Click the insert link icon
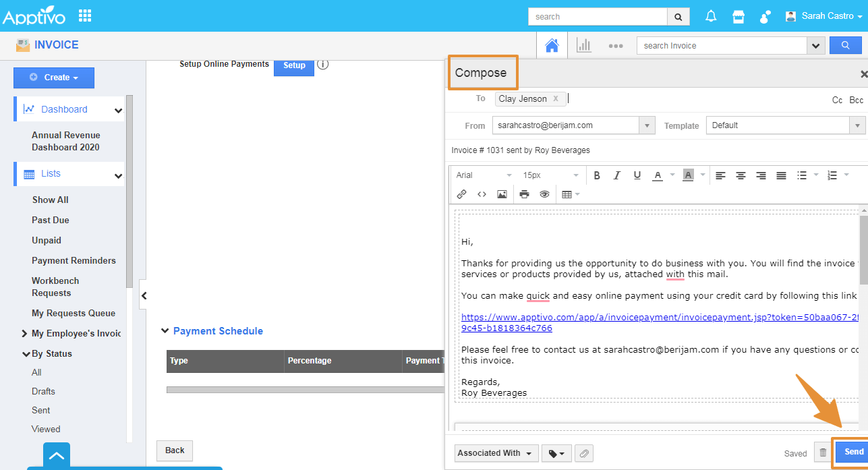The image size is (868, 470). coord(461,194)
